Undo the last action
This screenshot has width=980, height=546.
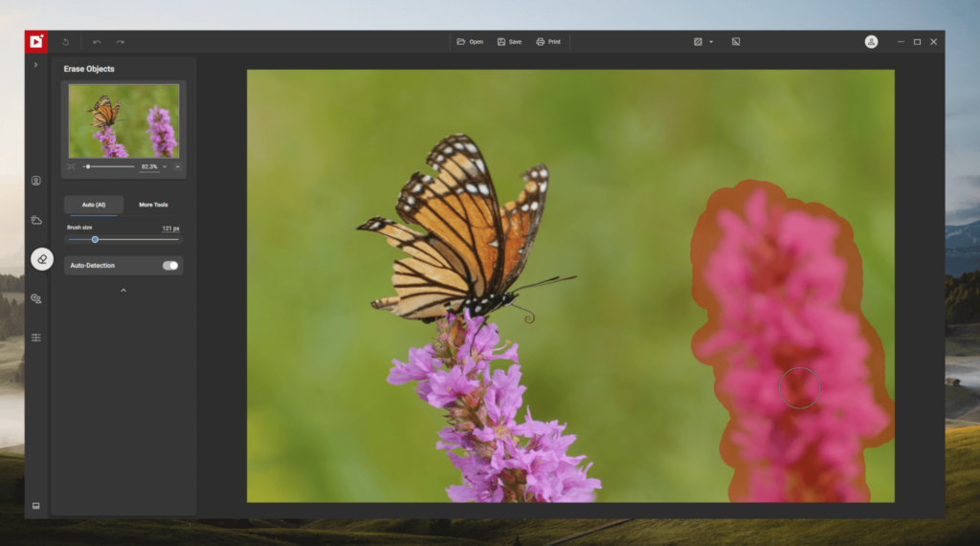tap(97, 42)
